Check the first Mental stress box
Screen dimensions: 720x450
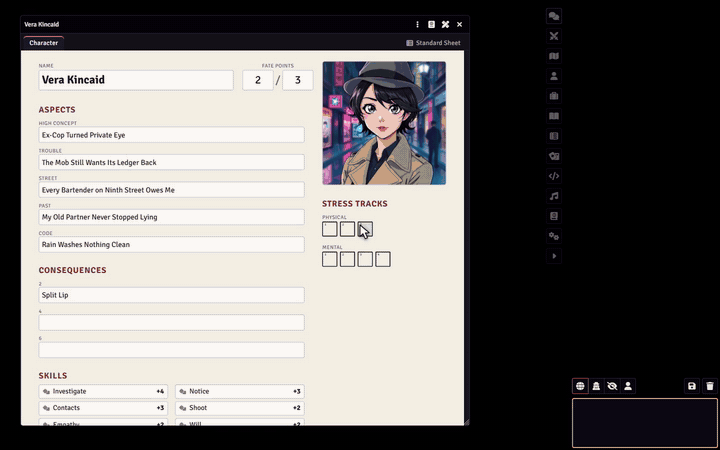point(330,259)
